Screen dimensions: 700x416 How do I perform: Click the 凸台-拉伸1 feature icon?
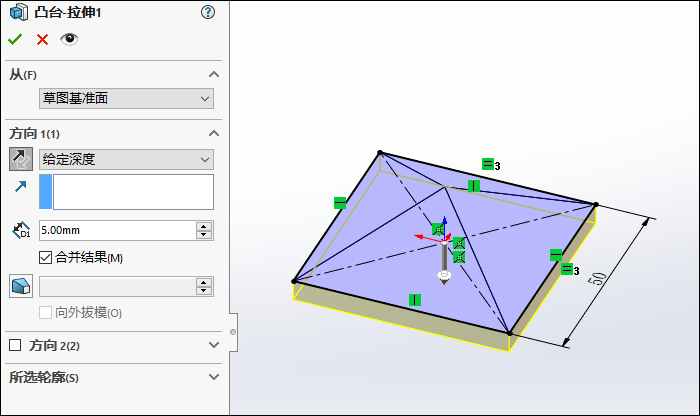19,12
